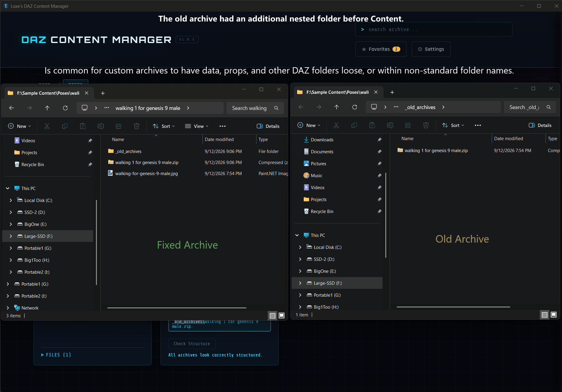Click Refresh icon in Fixed Archive window
The image size is (562, 392).
click(x=65, y=108)
